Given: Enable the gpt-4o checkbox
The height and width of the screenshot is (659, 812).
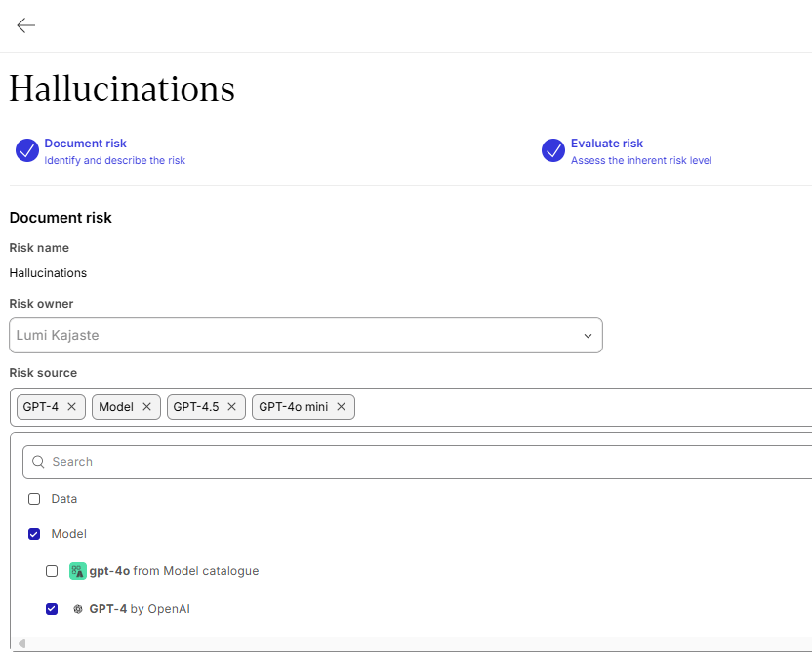Looking at the screenshot, I should 52,571.
